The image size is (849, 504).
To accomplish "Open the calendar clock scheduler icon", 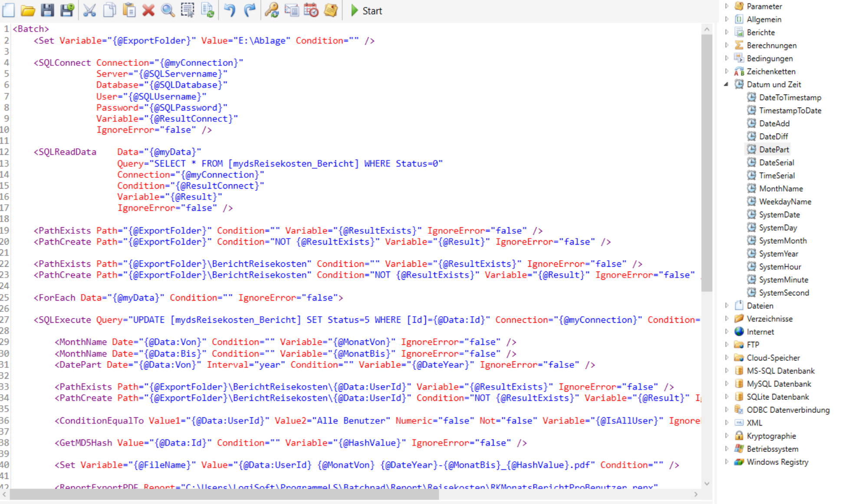I will point(311,10).
